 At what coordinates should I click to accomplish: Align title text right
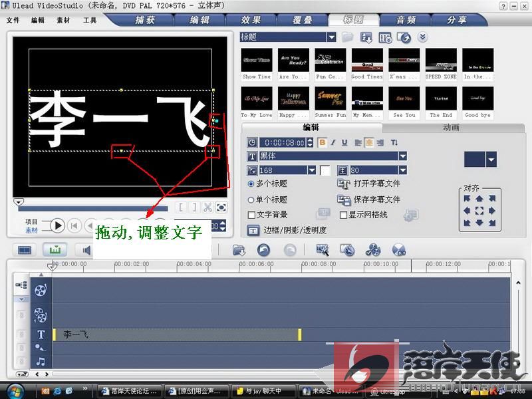point(380,142)
